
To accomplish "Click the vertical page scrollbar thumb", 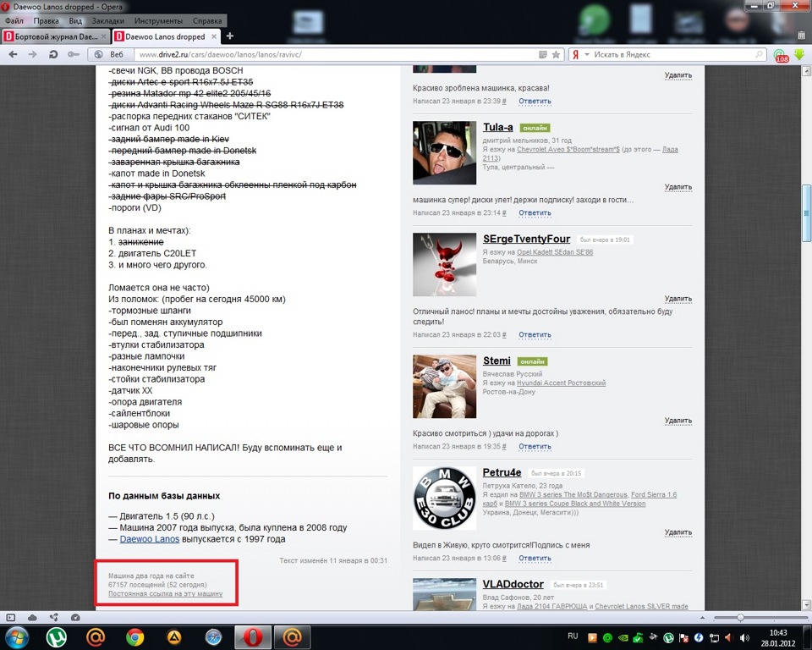I will [806, 213].
